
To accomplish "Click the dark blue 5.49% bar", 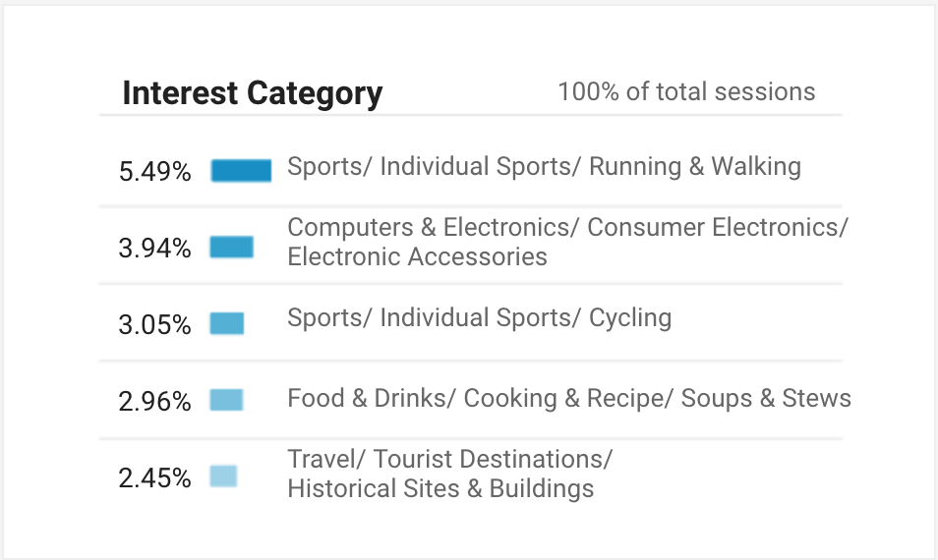I will pyautogui.click(x=241, y=171).
